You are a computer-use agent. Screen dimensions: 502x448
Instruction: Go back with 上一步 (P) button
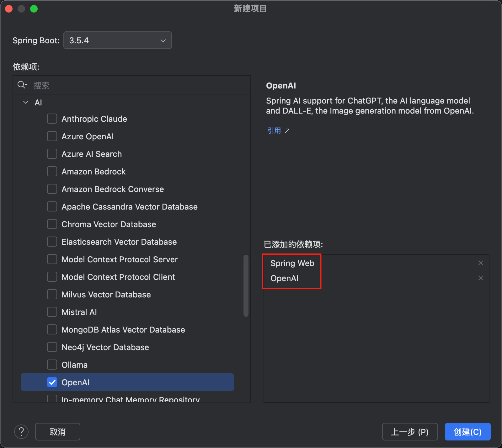pyautogui.click(x=410, y=432)
